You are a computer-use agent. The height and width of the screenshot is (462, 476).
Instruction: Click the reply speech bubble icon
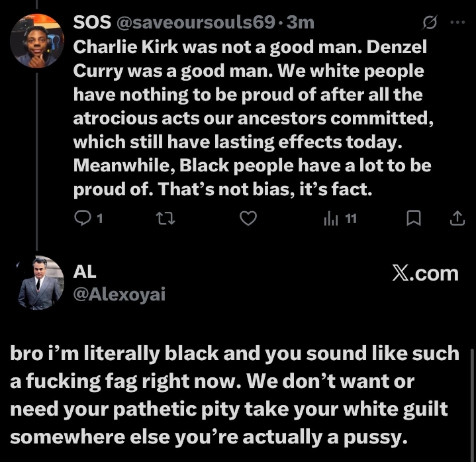point(83,218)
